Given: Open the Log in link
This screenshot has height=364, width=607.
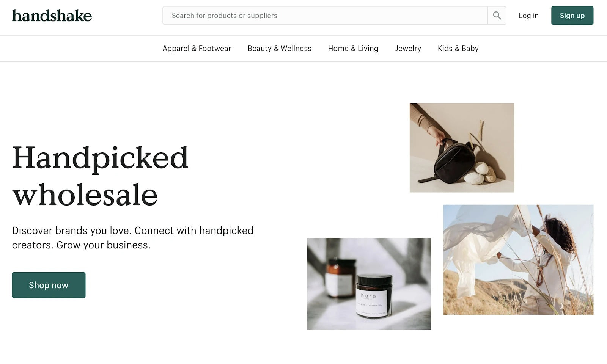Looking at the screenshot, I should tap(528, 16).
